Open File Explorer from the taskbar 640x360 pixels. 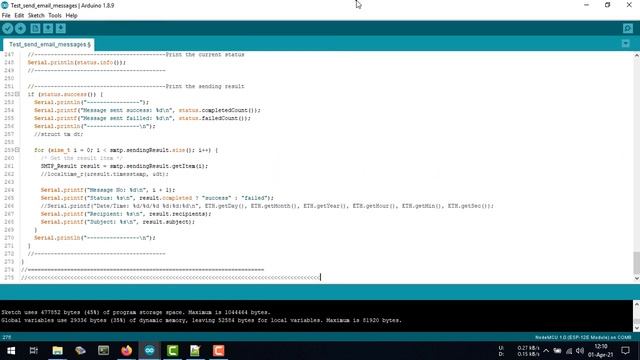[58, 351]
